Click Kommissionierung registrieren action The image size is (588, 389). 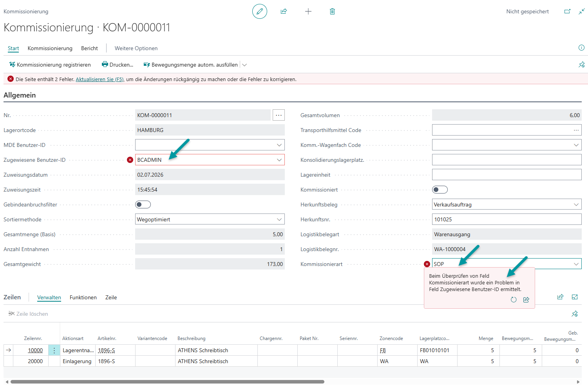point(50,65)
